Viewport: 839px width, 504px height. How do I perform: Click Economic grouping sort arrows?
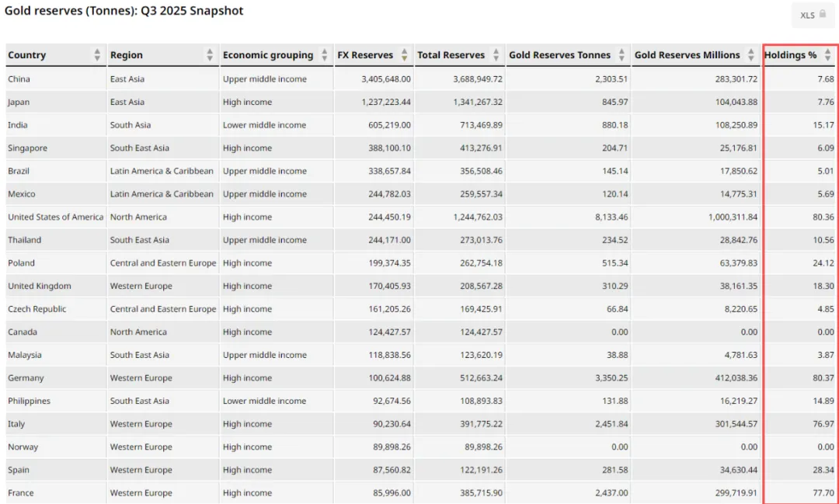[324, 54]
